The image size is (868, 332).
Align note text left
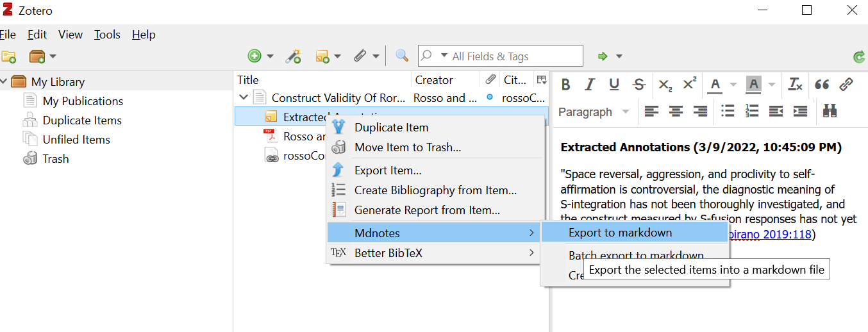coord(651,112)
